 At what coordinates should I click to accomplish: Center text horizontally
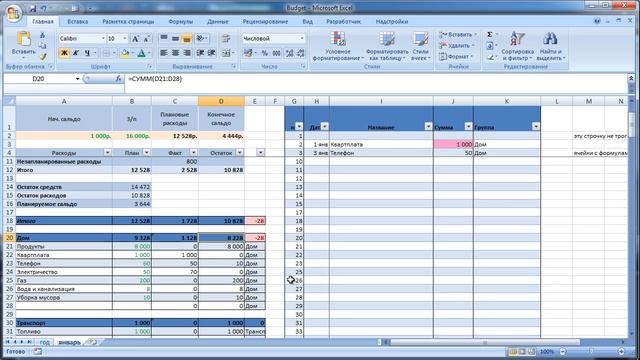click(x=175, y=53)
